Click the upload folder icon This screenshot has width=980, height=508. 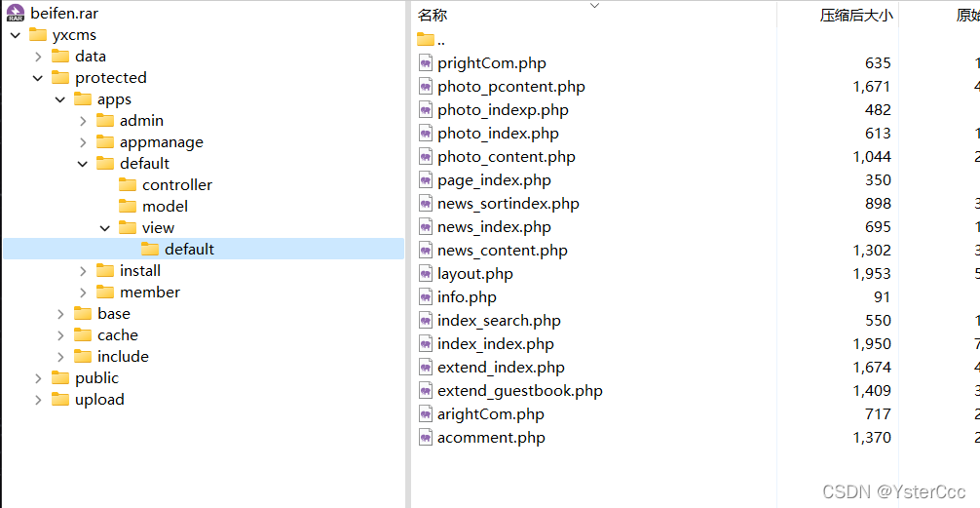point(60,399)
